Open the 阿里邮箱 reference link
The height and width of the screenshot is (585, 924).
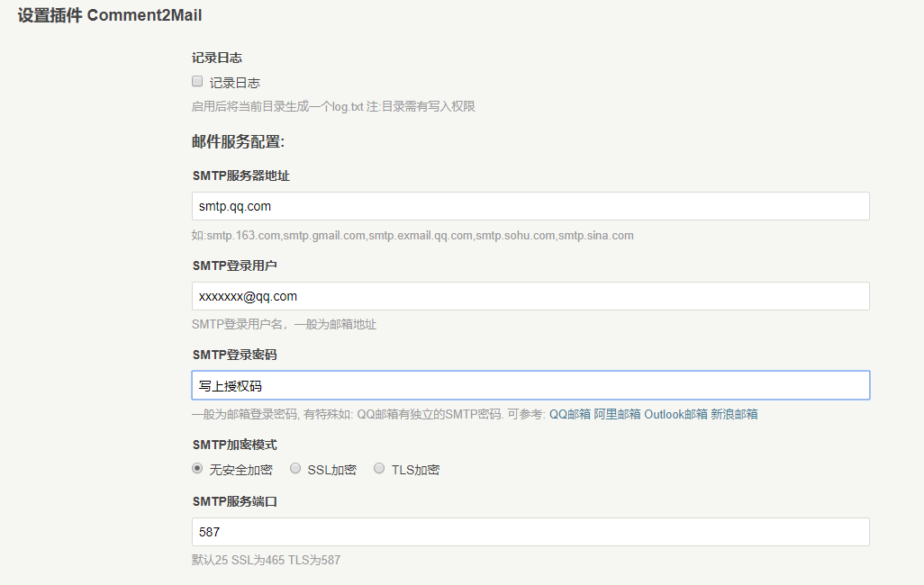click(617, 414)
